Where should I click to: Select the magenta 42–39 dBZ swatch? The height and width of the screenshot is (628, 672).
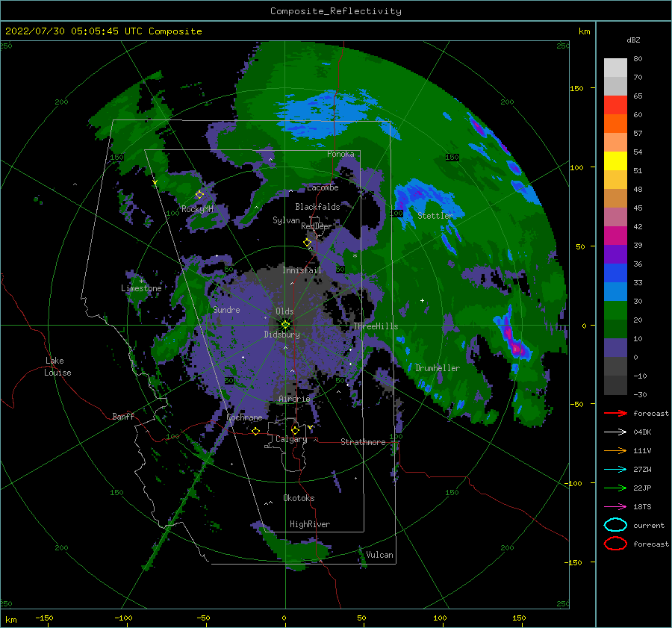[615, 236]
